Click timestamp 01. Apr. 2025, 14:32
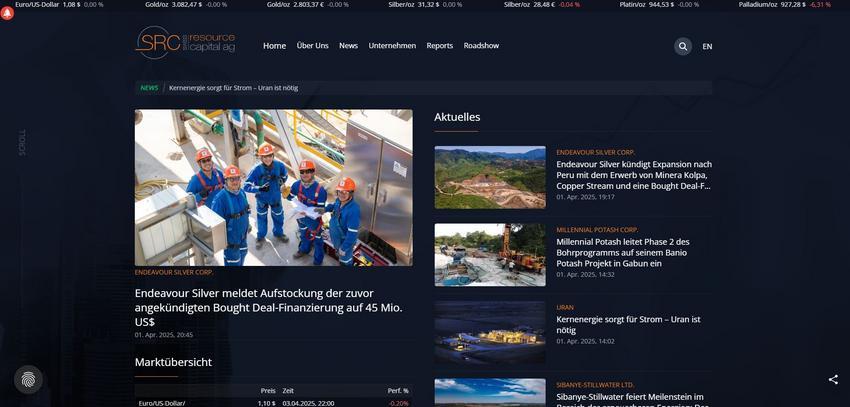Viewport: 850px width, 407px height. (x=585, y=275)
